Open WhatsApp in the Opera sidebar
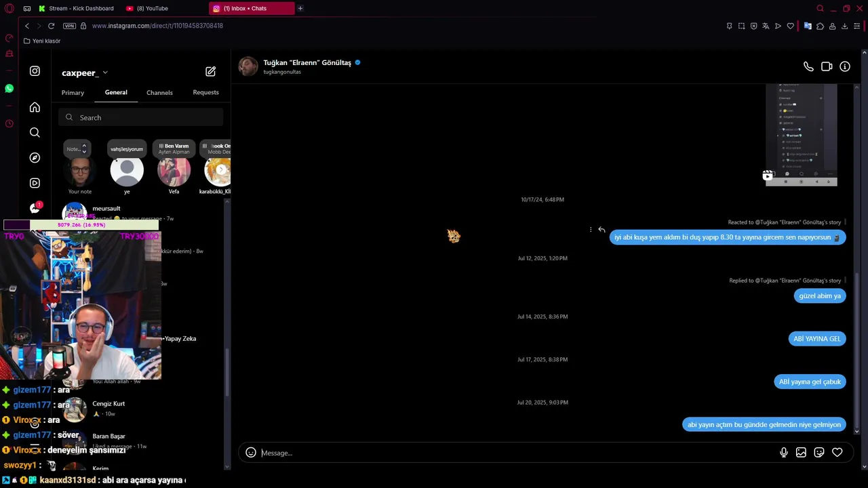 tap(9, 88)
